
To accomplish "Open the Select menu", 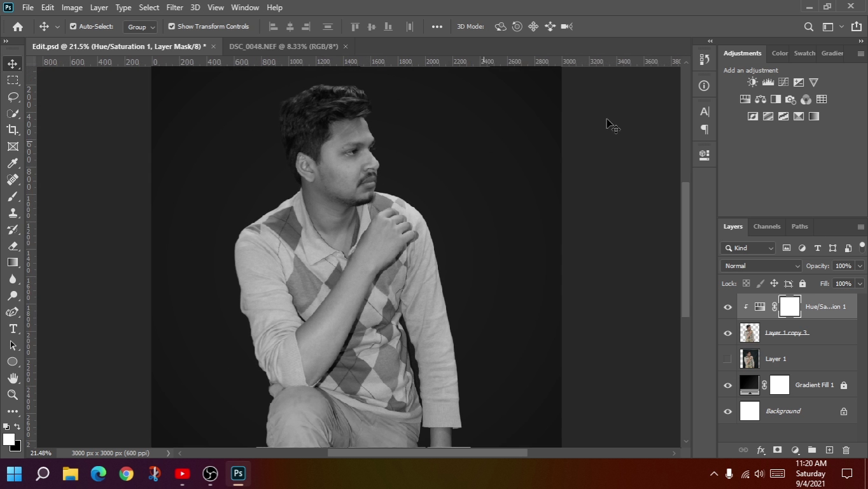I will [x=149, y=8].
